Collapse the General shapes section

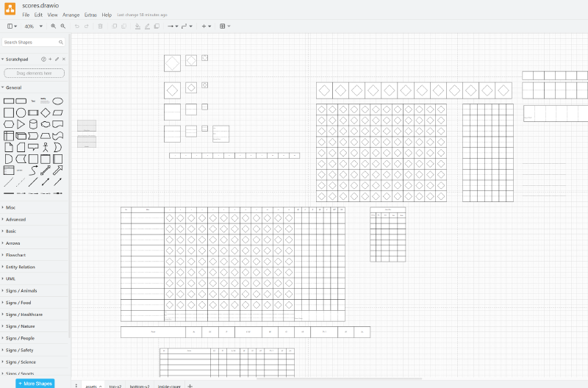pos(13,87)
